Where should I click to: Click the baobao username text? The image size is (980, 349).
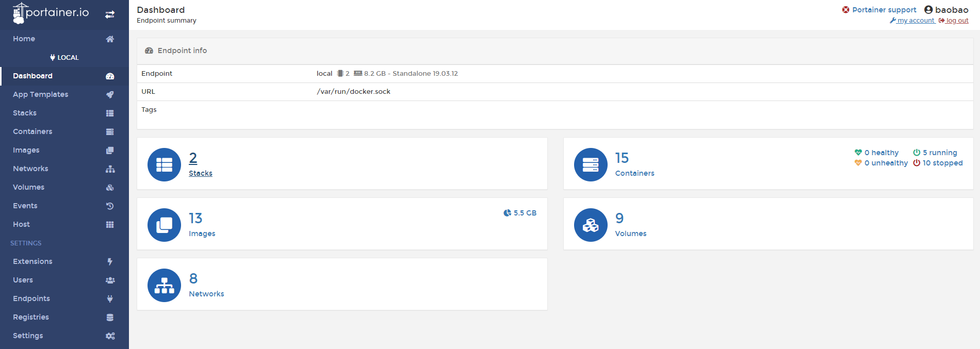952,10
